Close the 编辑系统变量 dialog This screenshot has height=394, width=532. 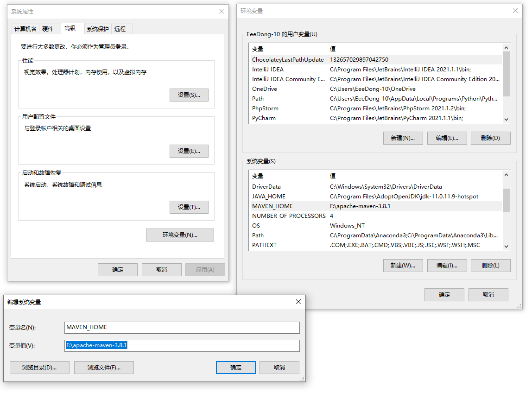click(x=298, y=302)
